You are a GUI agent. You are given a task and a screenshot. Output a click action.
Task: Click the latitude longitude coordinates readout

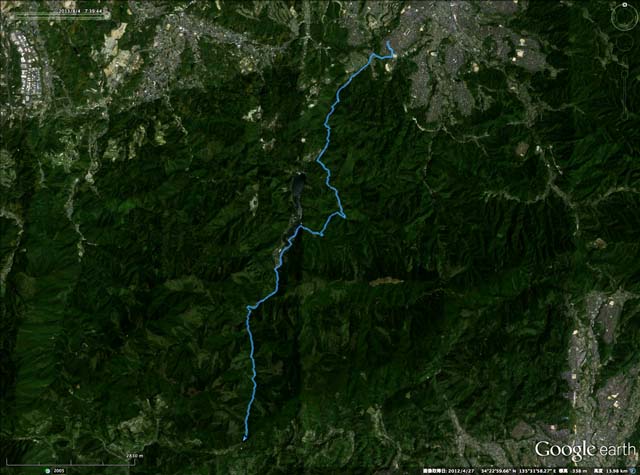point(518,471)
